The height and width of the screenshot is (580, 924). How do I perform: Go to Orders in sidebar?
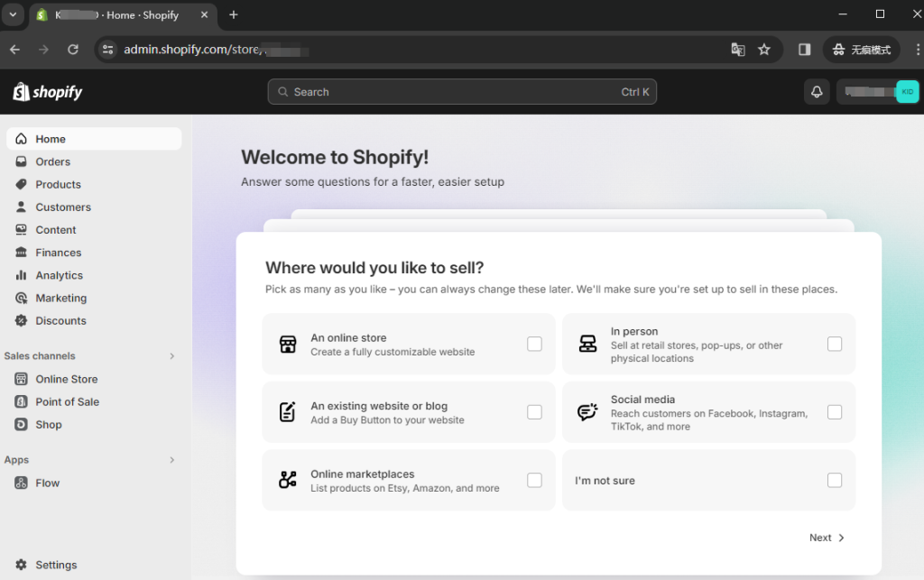(x=94, y=161)
